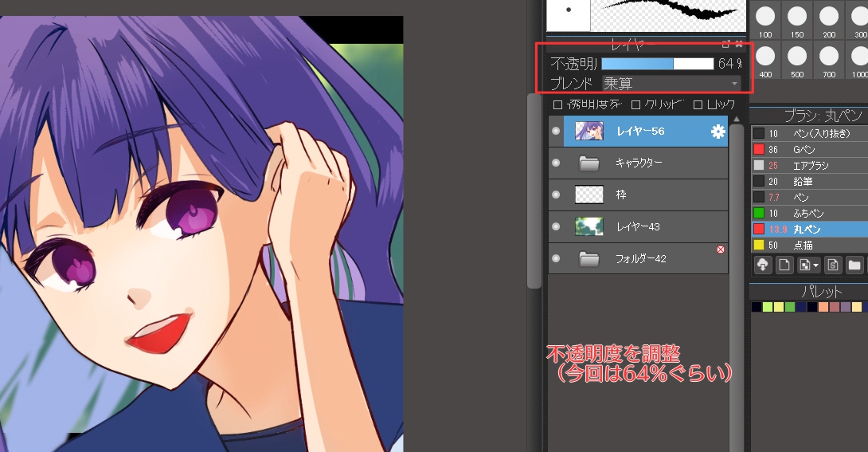Select the 500 brush size preset

pyautogui.click(x=797, y=61)
